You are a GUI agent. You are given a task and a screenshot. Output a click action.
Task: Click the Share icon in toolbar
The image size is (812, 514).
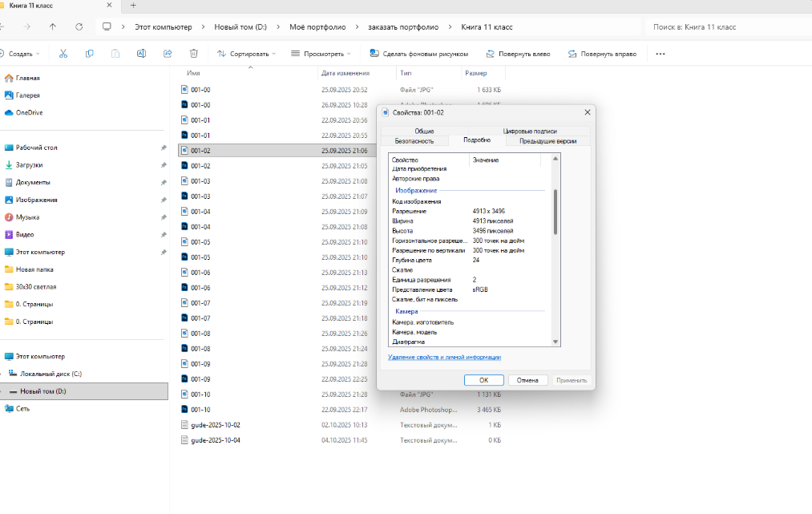tap(168, 54)
